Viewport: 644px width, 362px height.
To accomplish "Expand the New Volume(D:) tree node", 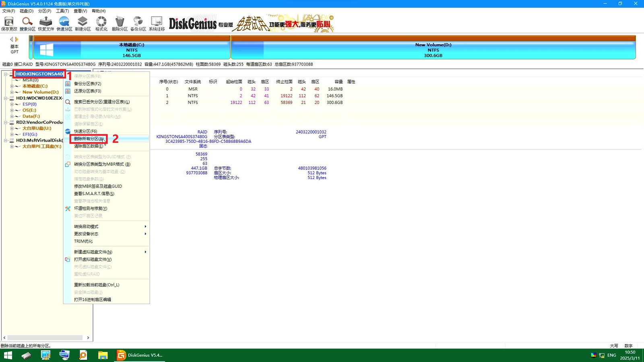I will 12,92.
